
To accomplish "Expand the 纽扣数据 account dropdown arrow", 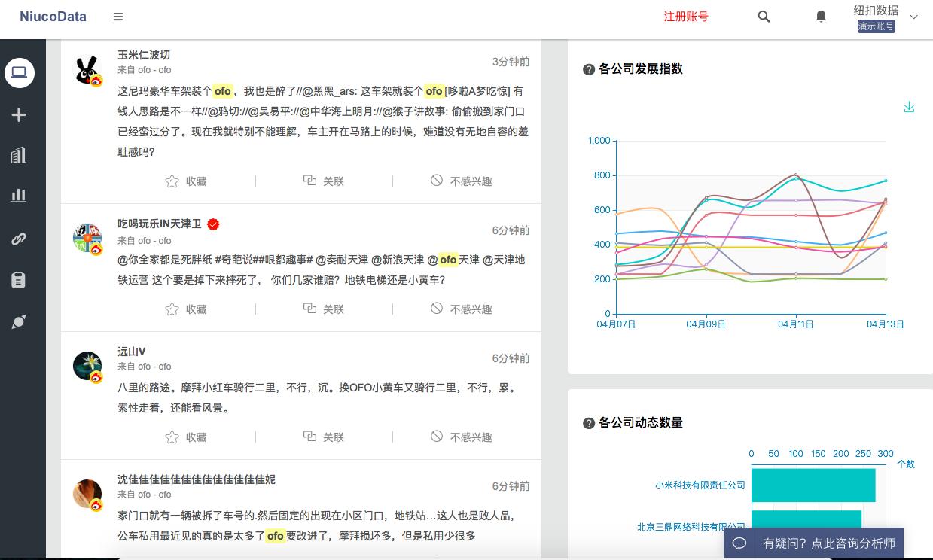I will click(914, 17).
